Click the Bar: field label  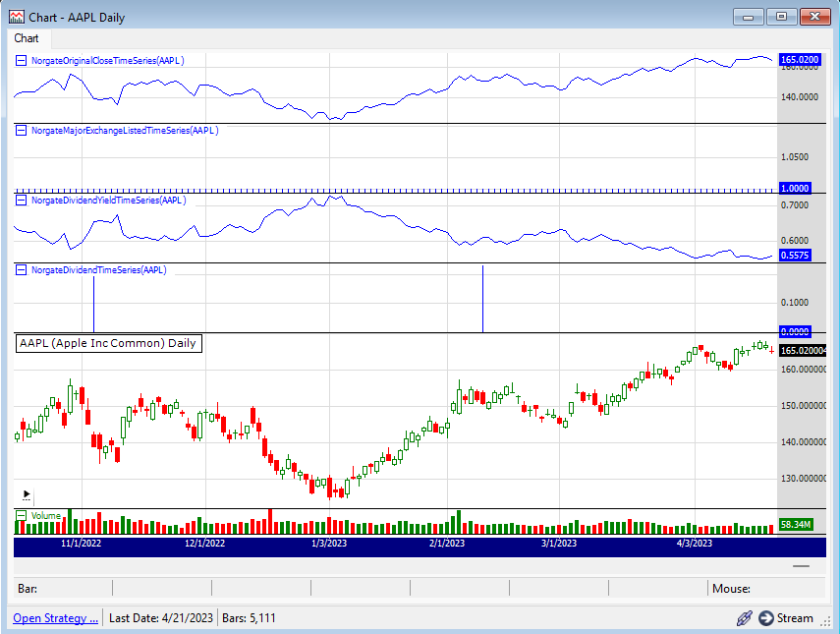coord(28,589)
